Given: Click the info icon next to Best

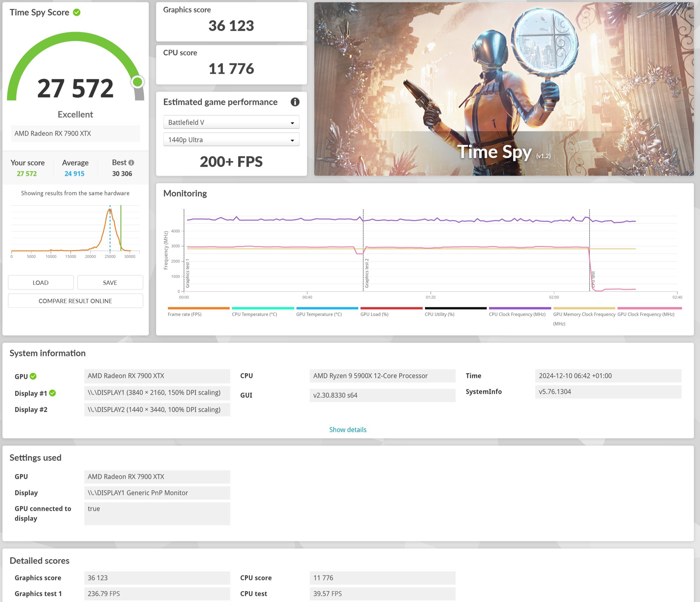Looking at the screenshot, I should 131,162.
